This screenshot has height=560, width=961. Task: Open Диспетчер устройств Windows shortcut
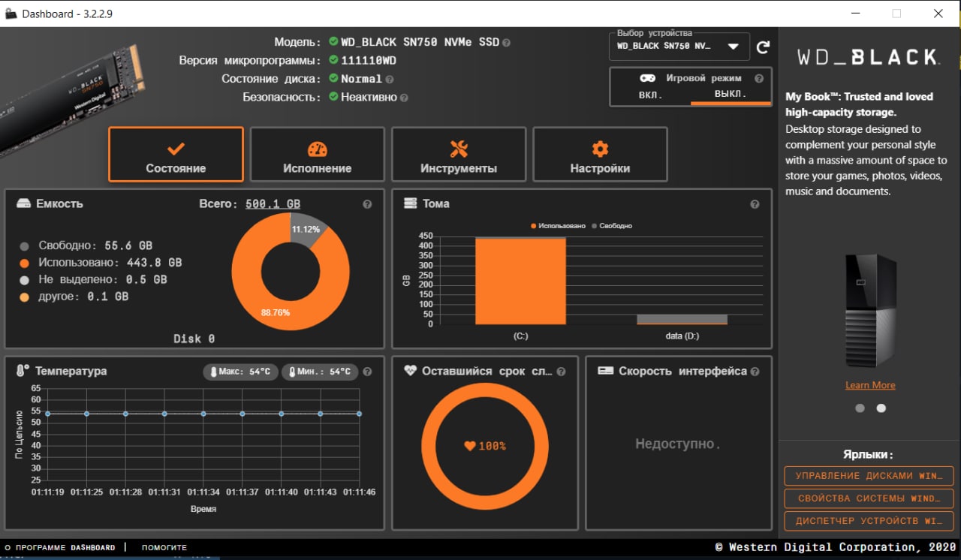[x=869, y=521]
